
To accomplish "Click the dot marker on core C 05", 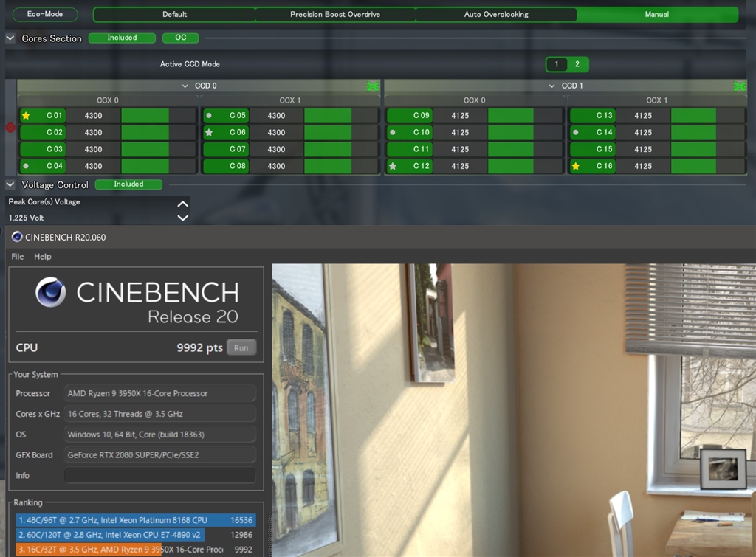I will coord(209,116).
